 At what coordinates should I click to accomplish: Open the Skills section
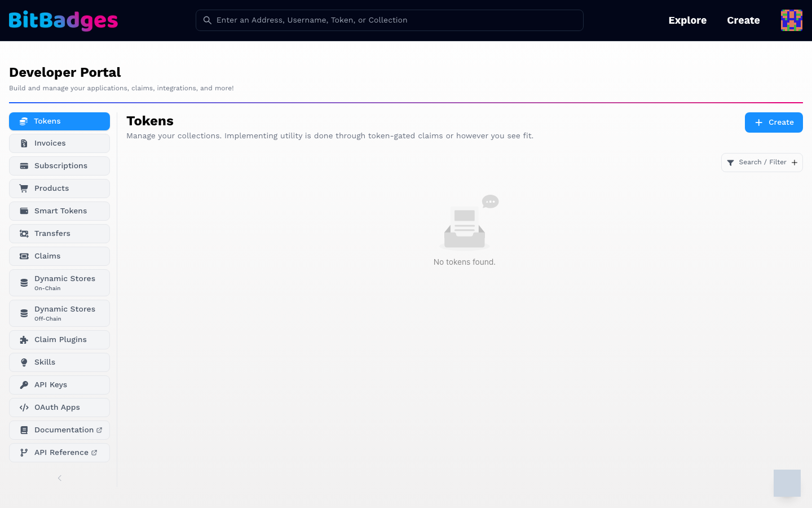click(59, 362)
